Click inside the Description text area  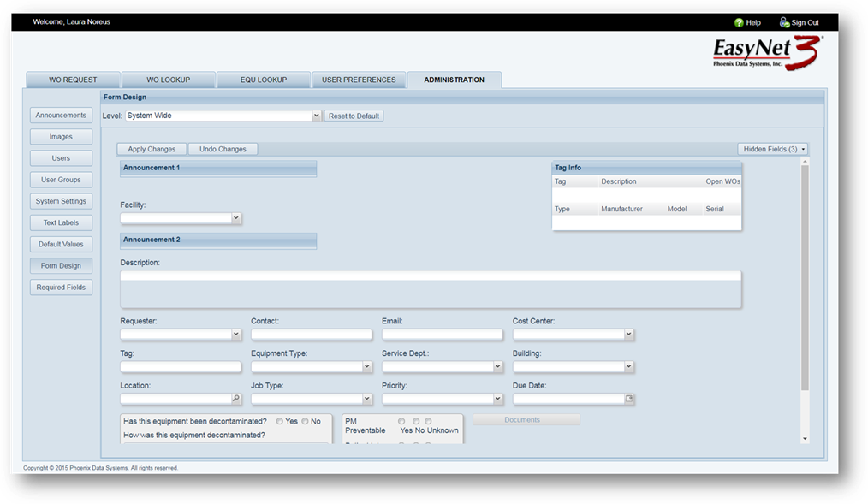coord(431,289)
